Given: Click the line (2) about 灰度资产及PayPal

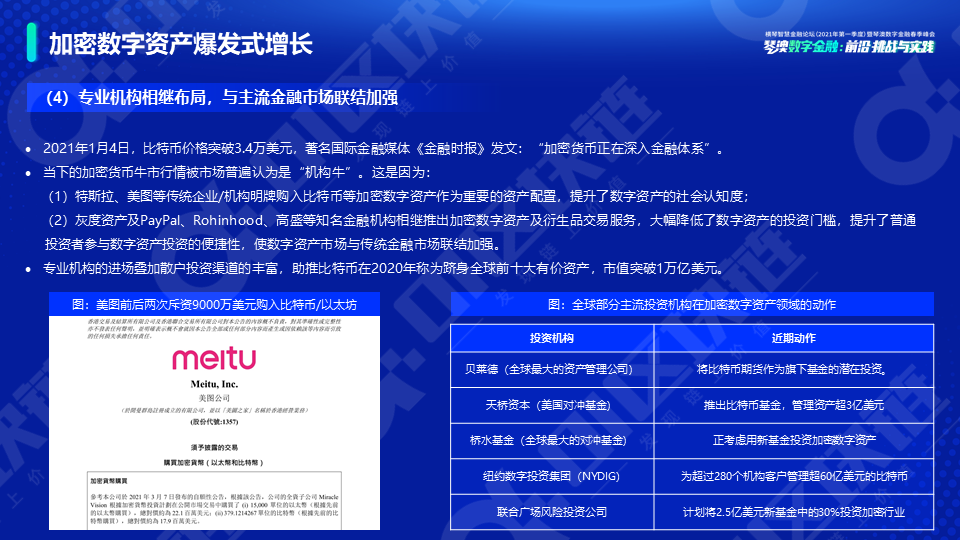Looking at the screenshot, I should point(481,232).
